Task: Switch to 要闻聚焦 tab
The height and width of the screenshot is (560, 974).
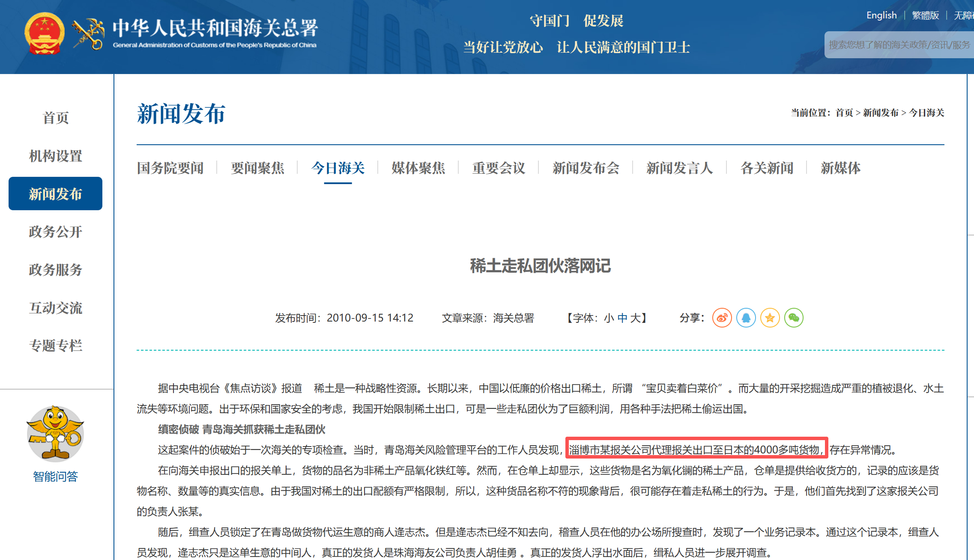Action: tap(257, 168)
